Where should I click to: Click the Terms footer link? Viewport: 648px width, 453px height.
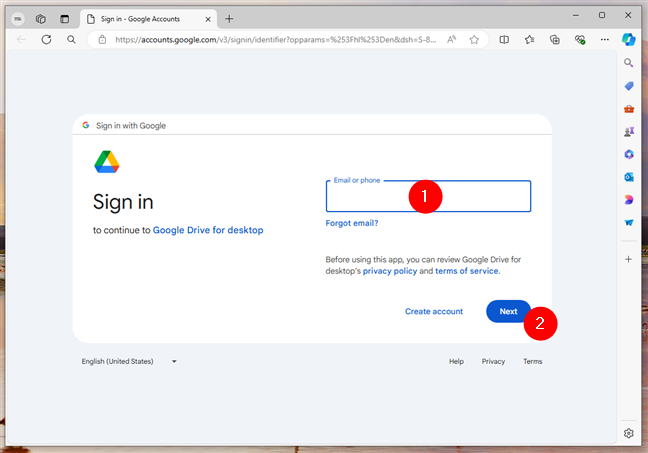tap(533, 361)
